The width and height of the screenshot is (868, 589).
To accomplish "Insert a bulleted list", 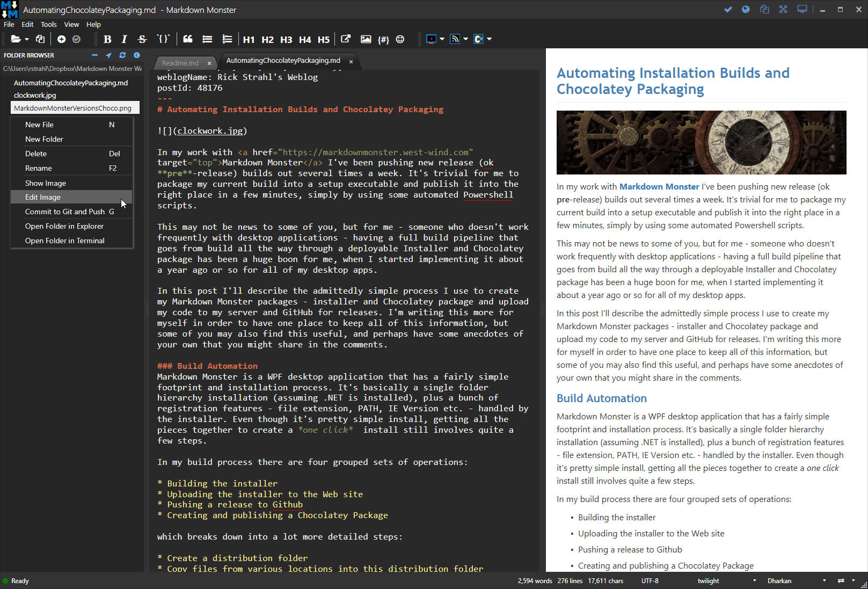I will [207, 39].
